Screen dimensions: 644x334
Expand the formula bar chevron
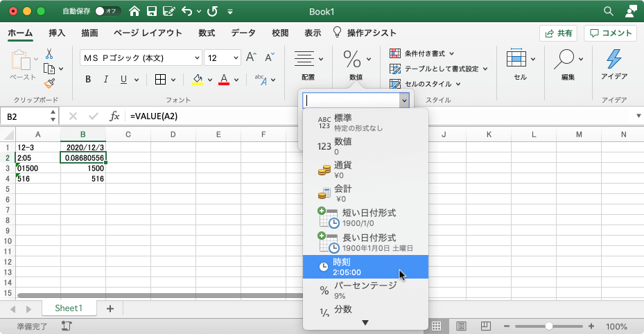click(638, 116)
